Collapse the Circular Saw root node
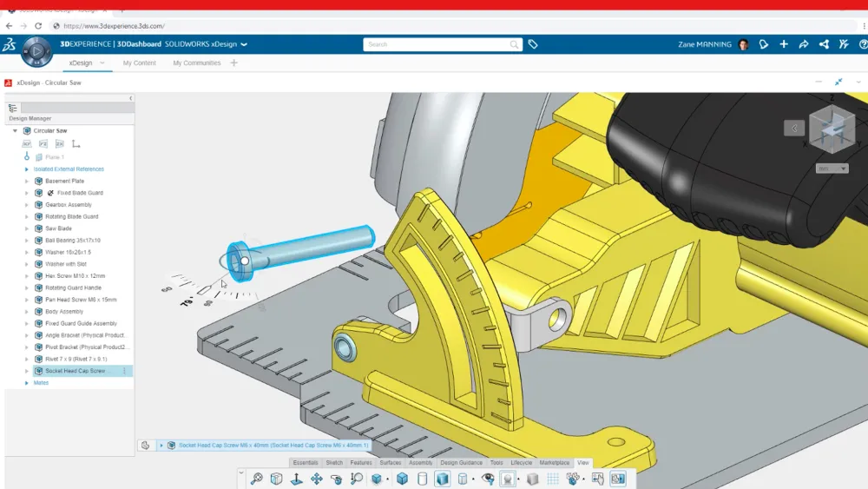The height and width of the screenshot is (489, 868). [x=15, y=130]
